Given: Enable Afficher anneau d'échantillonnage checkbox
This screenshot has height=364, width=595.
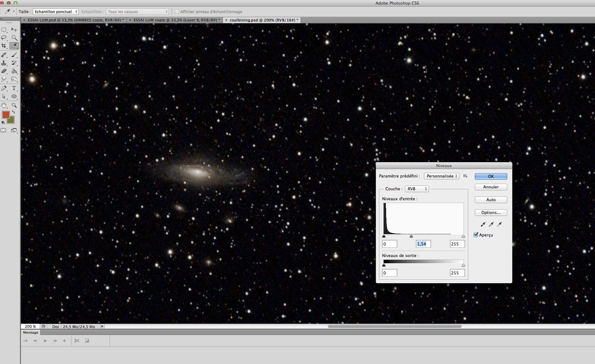Looking at the screenshot, I should point(177,12).
